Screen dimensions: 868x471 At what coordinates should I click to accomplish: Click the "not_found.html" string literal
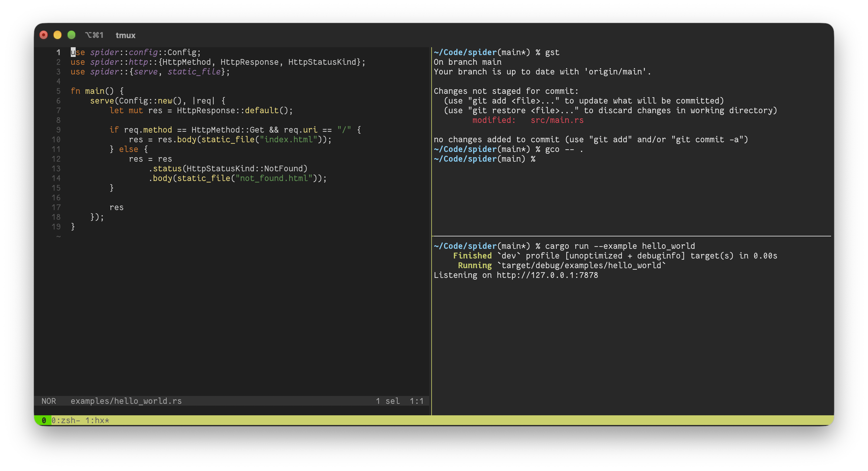274,178
